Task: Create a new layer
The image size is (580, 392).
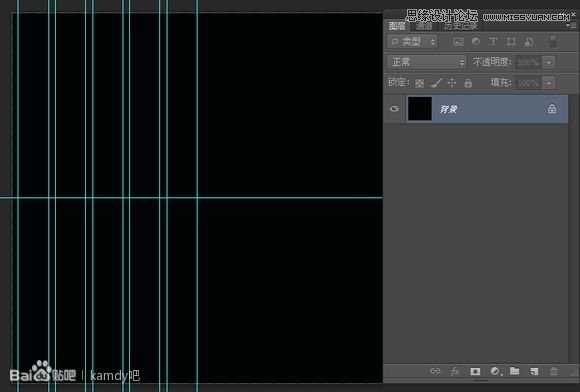Action: point(534,371)
